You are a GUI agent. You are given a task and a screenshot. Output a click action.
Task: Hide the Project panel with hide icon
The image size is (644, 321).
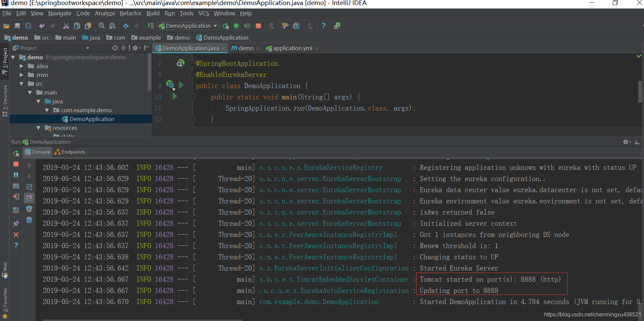146,48
